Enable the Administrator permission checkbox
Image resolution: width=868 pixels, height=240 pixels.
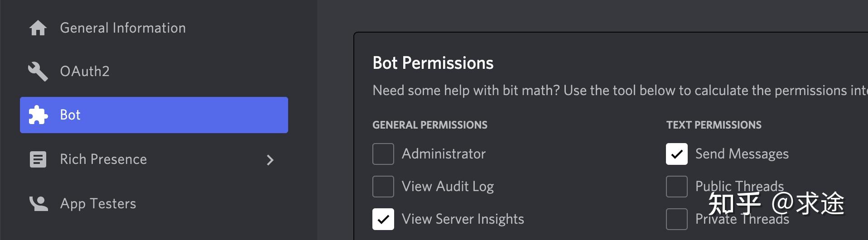coord(383,154)
